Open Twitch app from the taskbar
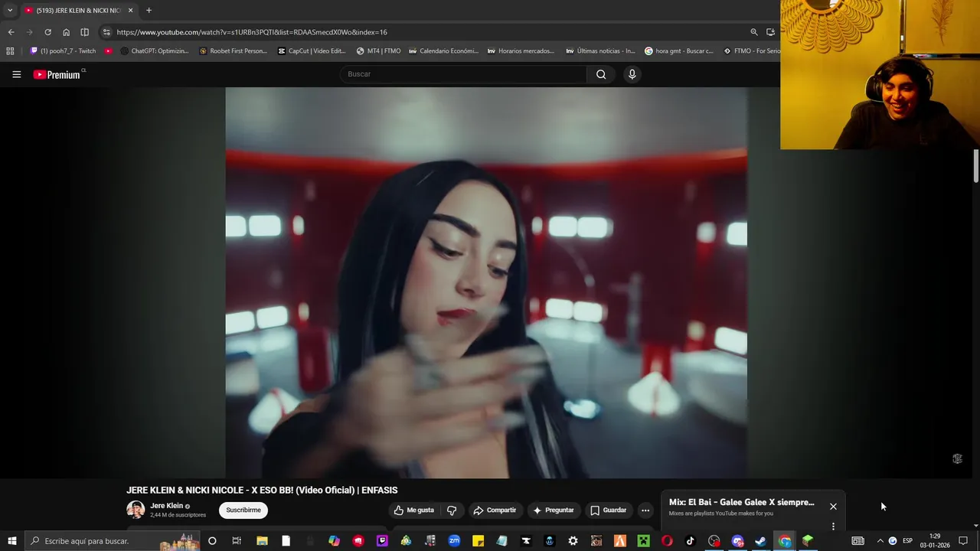The width and height of the screenshot is (980, 551). pos(382,541)
